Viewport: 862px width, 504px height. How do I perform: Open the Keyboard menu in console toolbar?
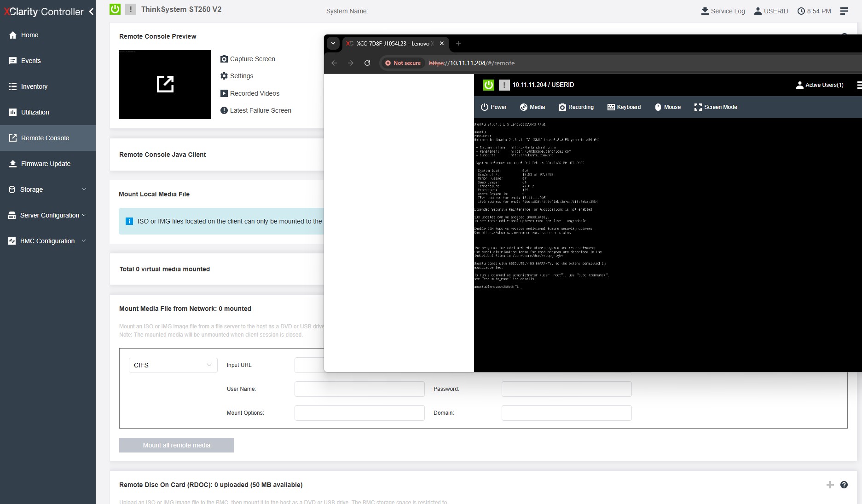tap(624, 107)
